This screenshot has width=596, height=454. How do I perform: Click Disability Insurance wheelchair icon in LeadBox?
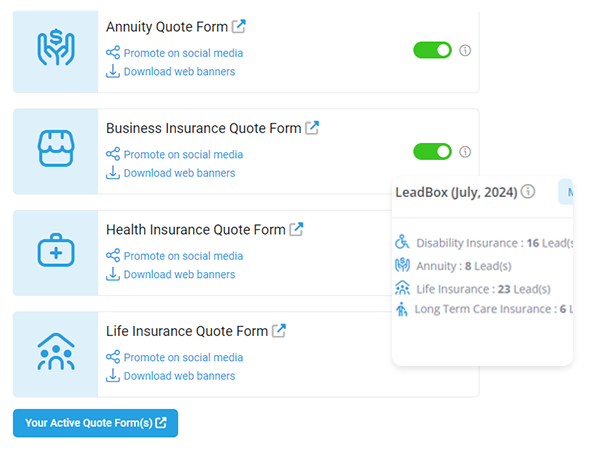pyautogui.click(x=402, y=242)
